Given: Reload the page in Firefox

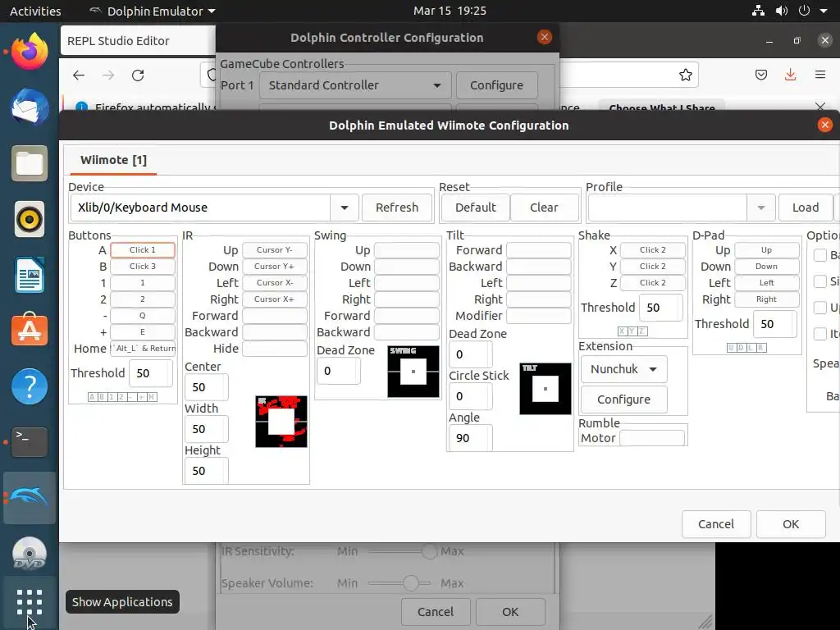Looking at the screenshot, I should [x=138, y=75].
